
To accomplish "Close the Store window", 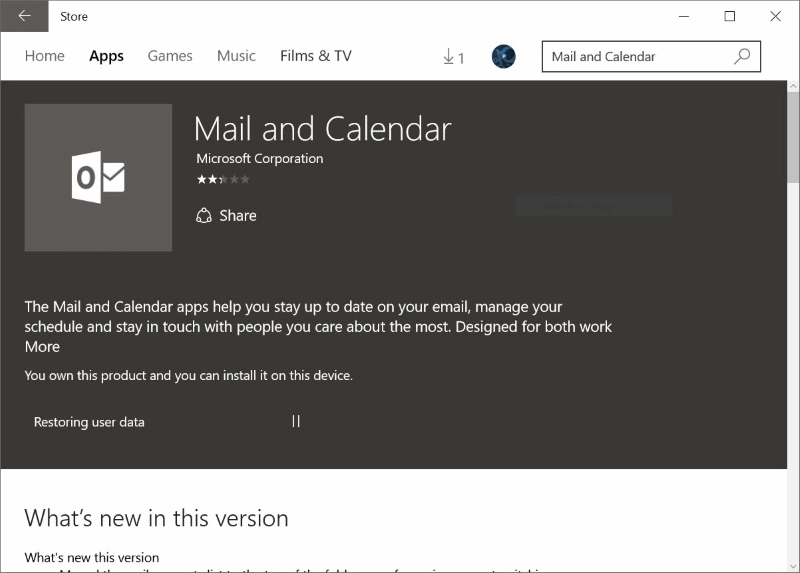I will click(776, 16).
